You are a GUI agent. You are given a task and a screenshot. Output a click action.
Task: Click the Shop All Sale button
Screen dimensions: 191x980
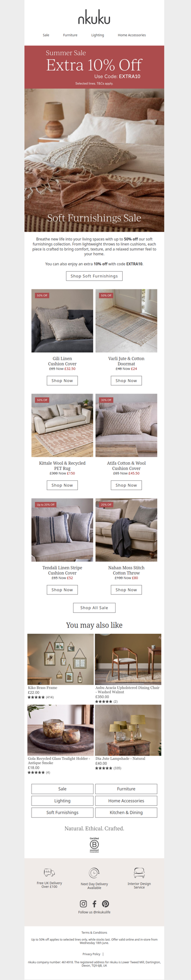point(95,608)
